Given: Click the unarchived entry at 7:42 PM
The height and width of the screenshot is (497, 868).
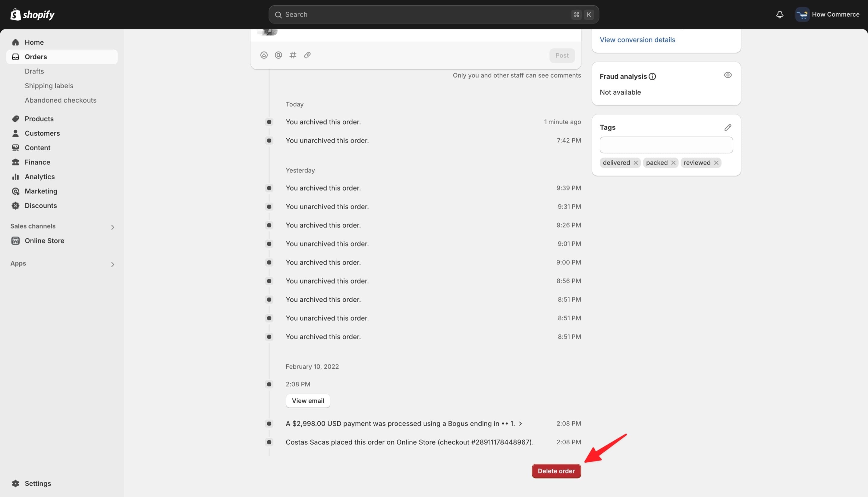Looking at the screenshot, I should [x=327, y=141].
